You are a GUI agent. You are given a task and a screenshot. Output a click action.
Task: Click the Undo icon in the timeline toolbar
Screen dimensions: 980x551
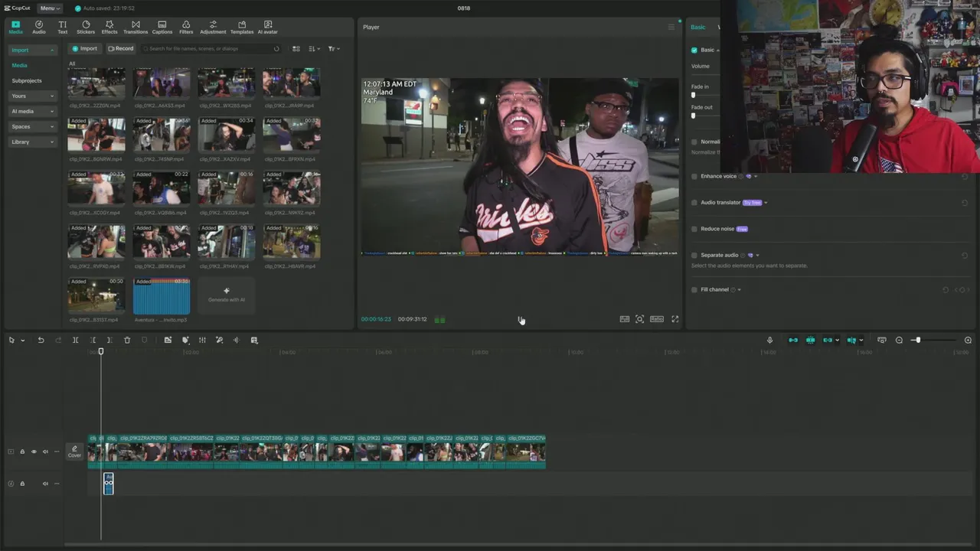coord(41,340)
